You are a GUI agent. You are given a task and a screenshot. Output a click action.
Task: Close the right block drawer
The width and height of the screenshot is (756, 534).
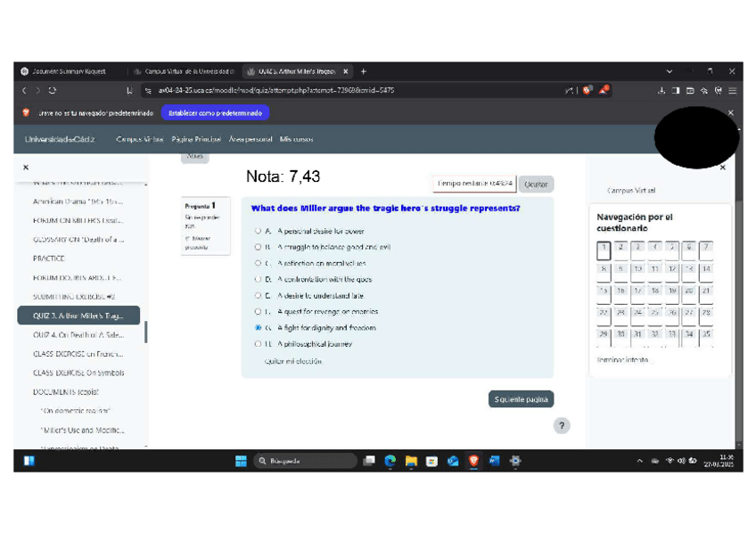coord(722,168)
